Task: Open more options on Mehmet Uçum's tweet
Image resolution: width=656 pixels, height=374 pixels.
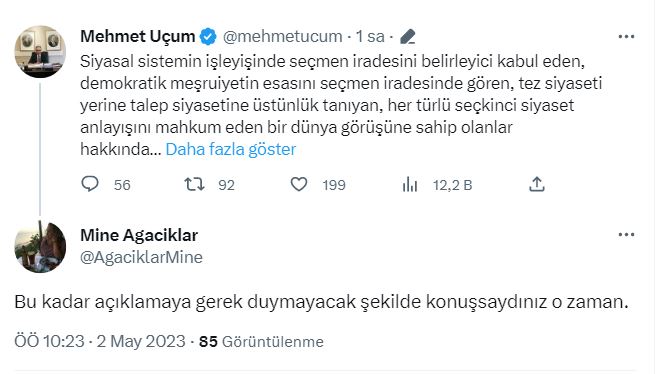Action: point(626,37)
